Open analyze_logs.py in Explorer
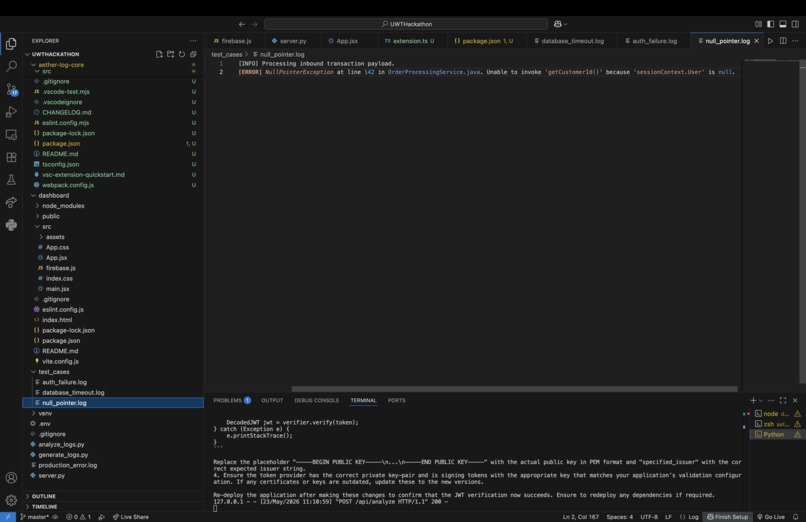 click(x=61, y=444)
